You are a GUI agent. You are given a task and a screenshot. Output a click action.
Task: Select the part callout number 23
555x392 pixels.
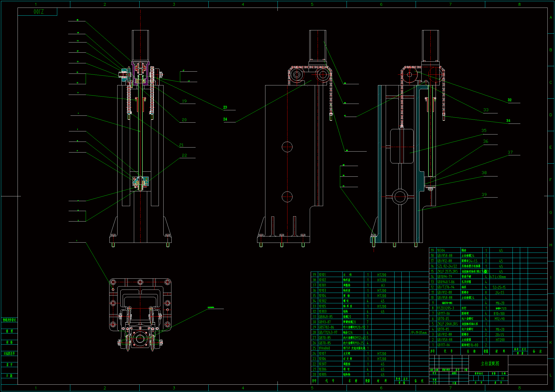click(x=225, y=107)
